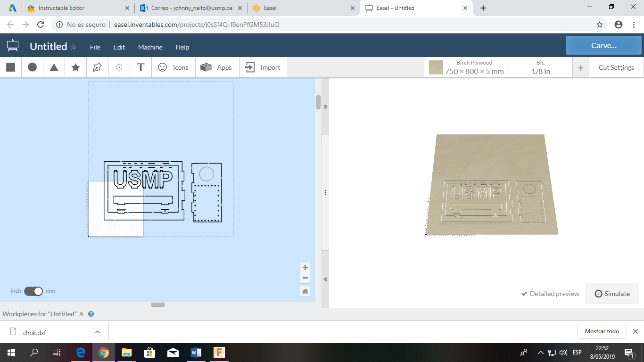Click the pane divider handle
The width and height of the screenshot is (644, 362).
tap(325, 192)
